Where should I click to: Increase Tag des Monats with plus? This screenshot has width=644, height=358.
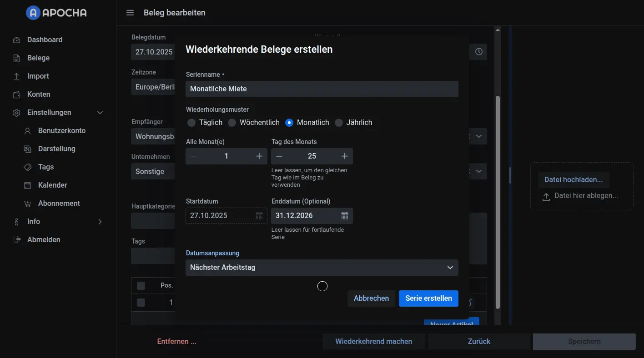click(344, 156)
